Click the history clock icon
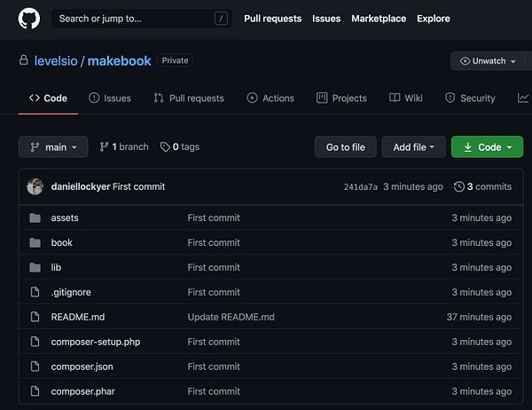 coord(459,186)
